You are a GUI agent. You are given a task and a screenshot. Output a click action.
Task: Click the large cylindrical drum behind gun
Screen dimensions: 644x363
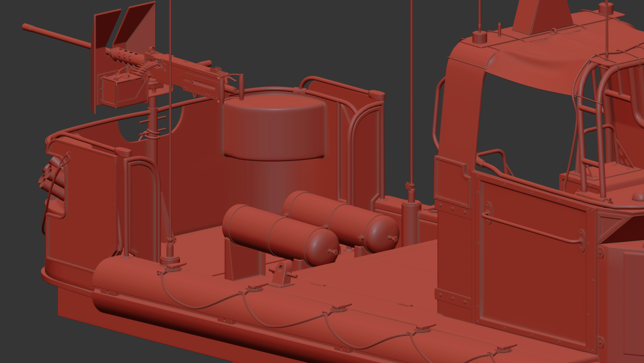pyautogui.click(x=275, y=127)
